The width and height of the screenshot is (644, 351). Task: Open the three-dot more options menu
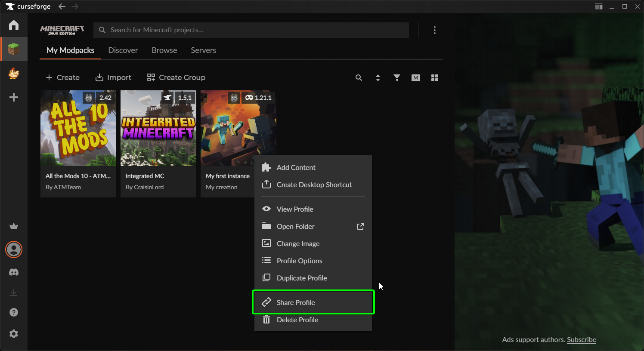tap(435, 30)
